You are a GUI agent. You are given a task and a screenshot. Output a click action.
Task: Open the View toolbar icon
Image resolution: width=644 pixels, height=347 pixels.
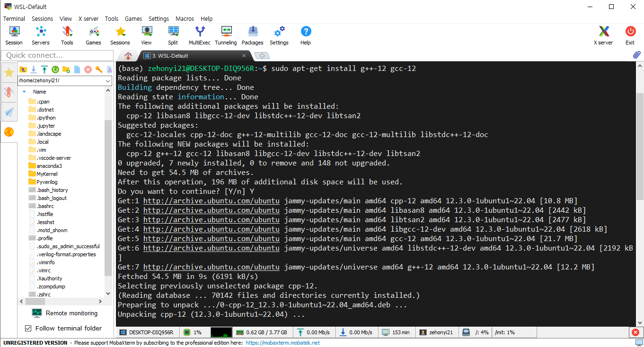[147, 35]
